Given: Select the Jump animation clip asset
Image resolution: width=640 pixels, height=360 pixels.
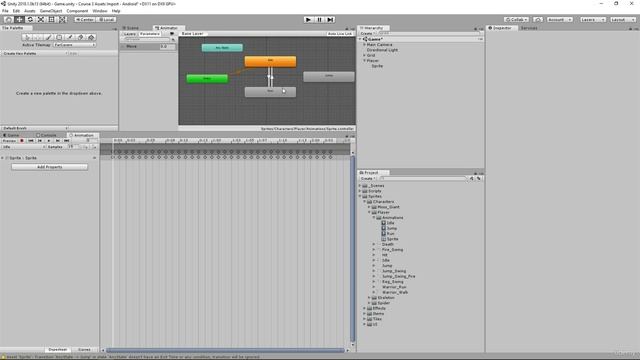Looking at the screenshot, I should pos(389,229).
